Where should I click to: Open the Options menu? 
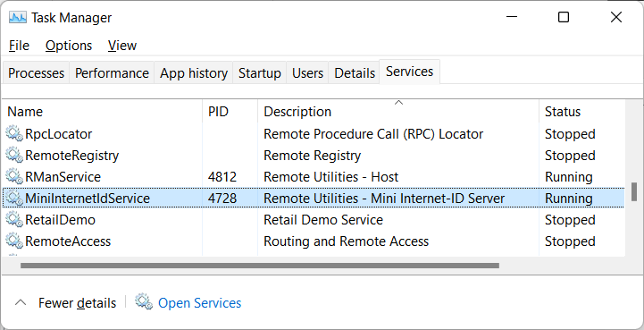point(69,46)
